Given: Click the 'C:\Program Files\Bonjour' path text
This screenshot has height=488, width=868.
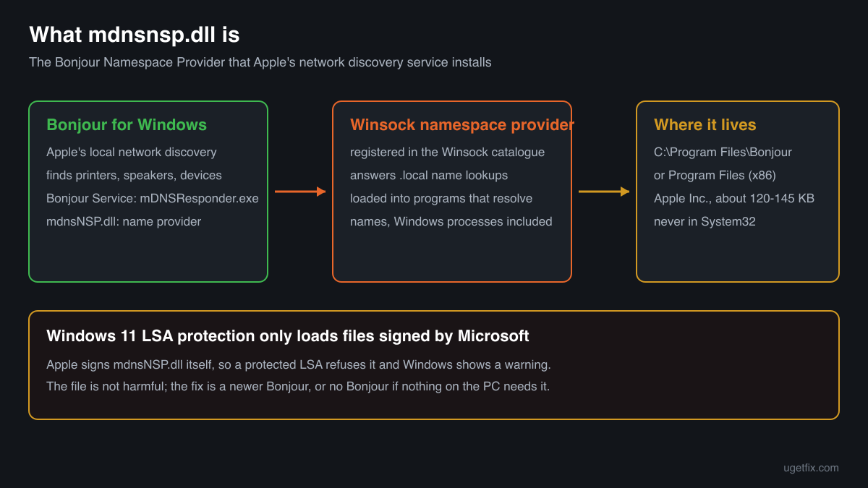Looking at the screenshot, I should click(x=723, y=152).
